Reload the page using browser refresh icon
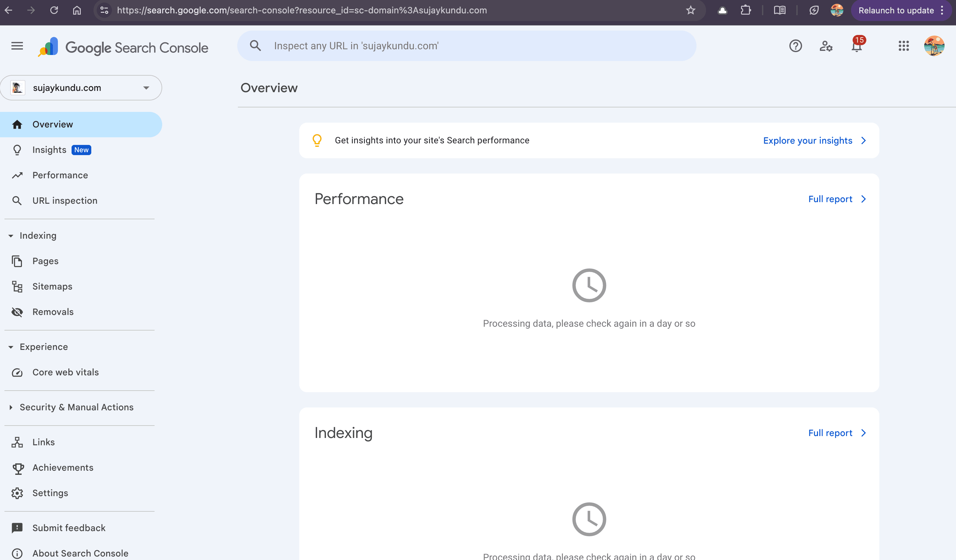 click(x=54, y=10)
